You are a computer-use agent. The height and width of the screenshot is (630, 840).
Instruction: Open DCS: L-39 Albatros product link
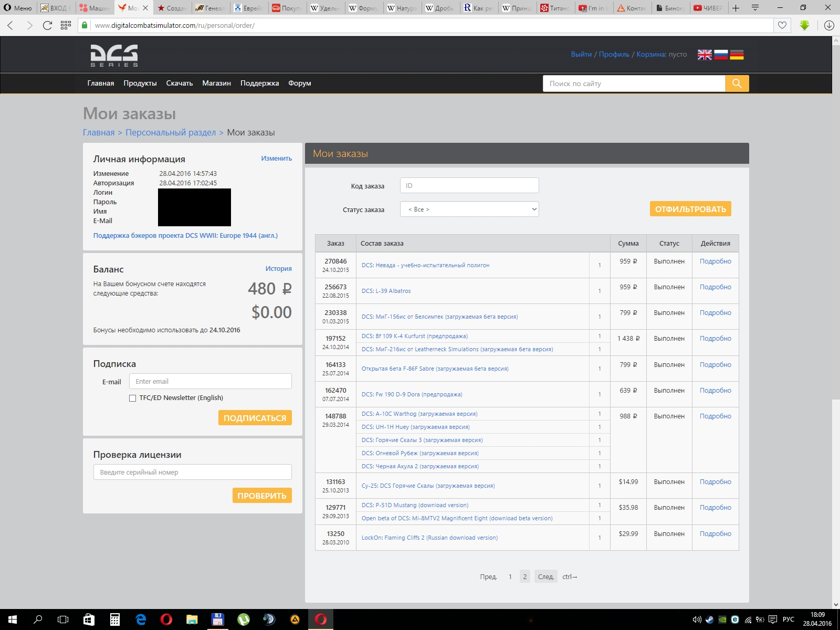point(386,291)
